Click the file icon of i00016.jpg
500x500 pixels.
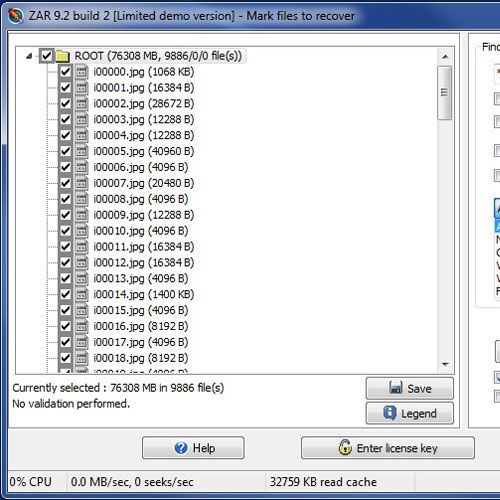(81, 326)
